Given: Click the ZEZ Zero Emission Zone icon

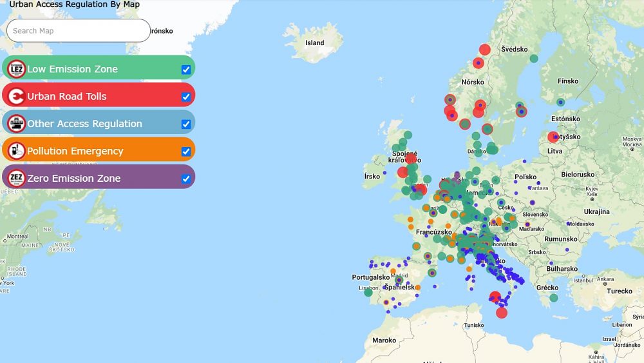Looking at the screenshot, I should tap(16, 178).
